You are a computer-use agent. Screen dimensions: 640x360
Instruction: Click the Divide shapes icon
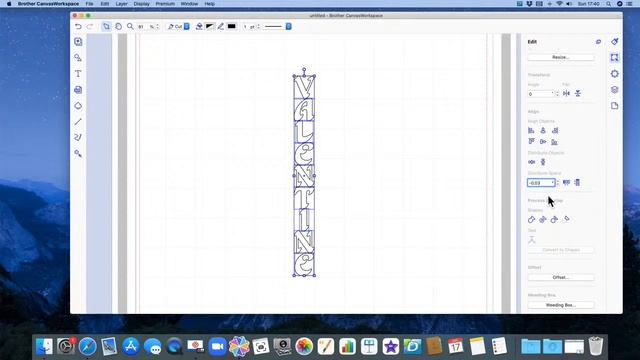tap(543, 220)
